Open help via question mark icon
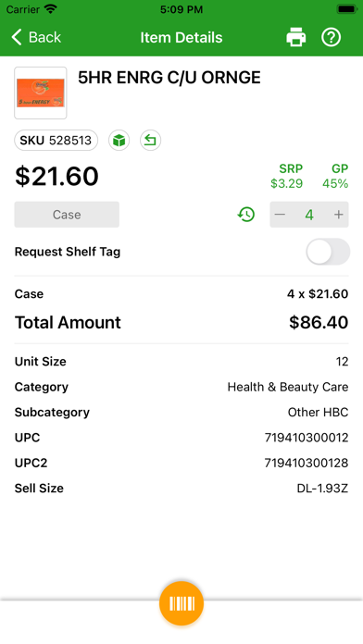363x644 pixels. 331,37
